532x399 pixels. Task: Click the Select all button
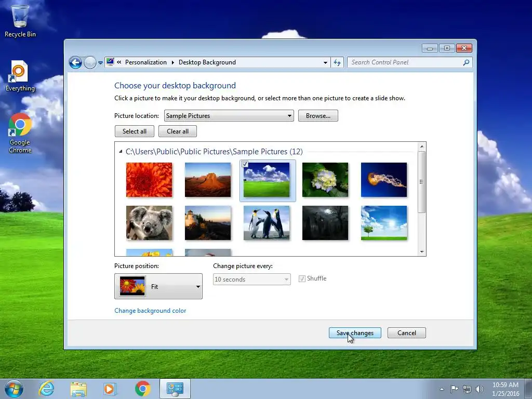pos(135,131)
